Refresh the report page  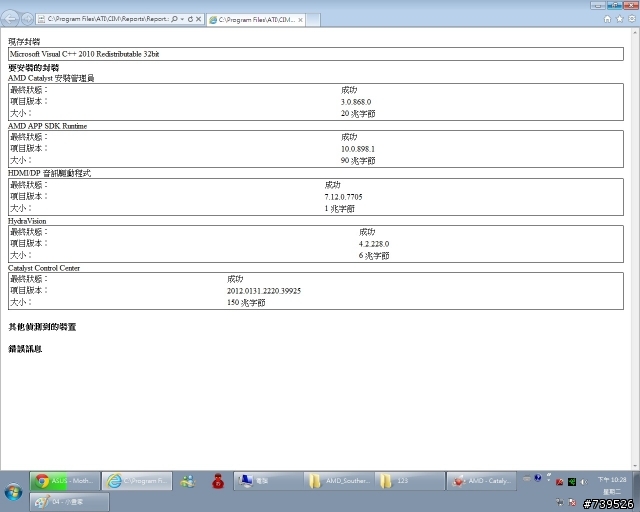(x=190, y=19)
